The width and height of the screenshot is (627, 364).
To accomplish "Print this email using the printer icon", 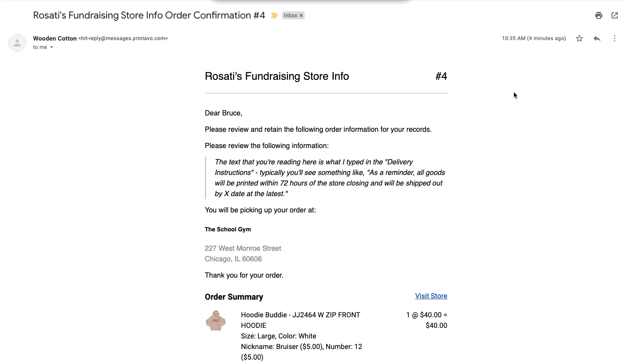I will point(598,15).
